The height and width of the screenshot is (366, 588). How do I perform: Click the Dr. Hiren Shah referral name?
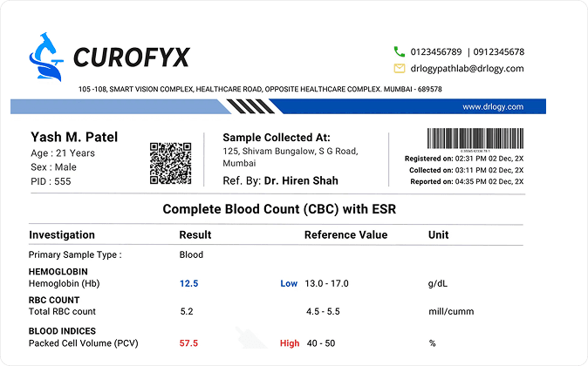pyautogui.click(x=300, y=181)
